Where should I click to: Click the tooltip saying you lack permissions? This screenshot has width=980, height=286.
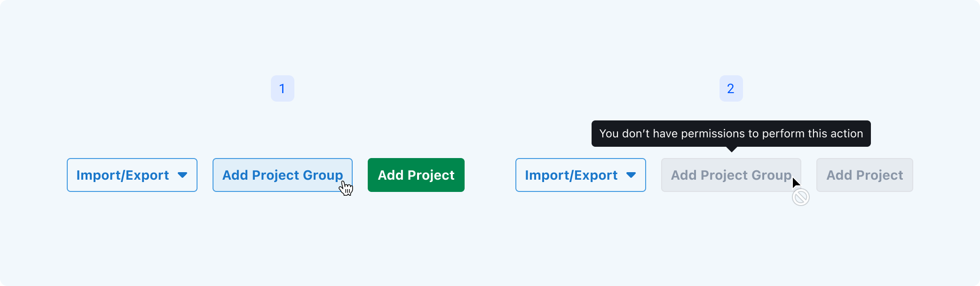(731, 134)
